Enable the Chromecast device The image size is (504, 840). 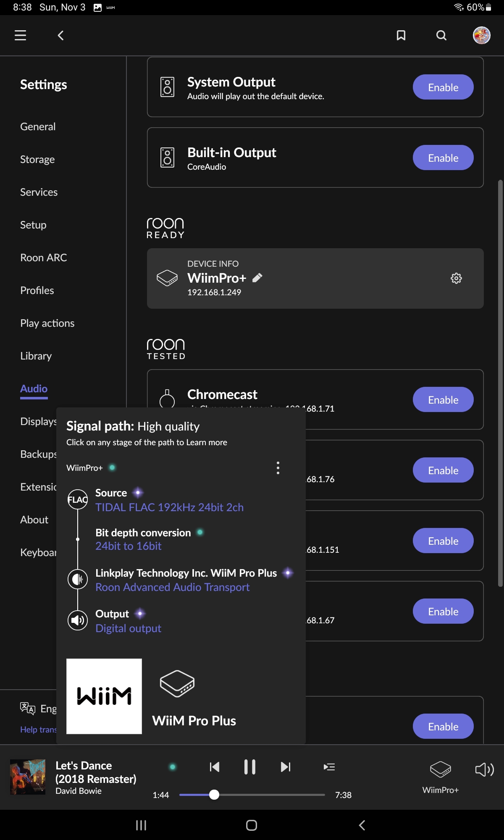pyautogui.click(x=443, y=399)
